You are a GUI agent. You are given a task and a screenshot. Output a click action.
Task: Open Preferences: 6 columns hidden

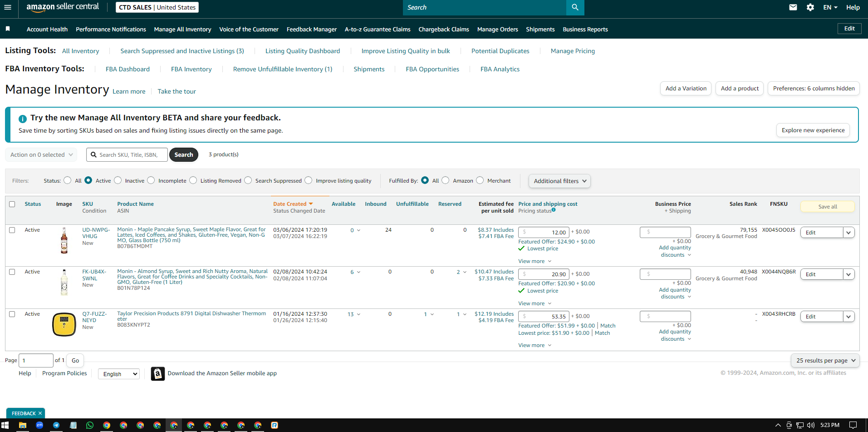814,89
